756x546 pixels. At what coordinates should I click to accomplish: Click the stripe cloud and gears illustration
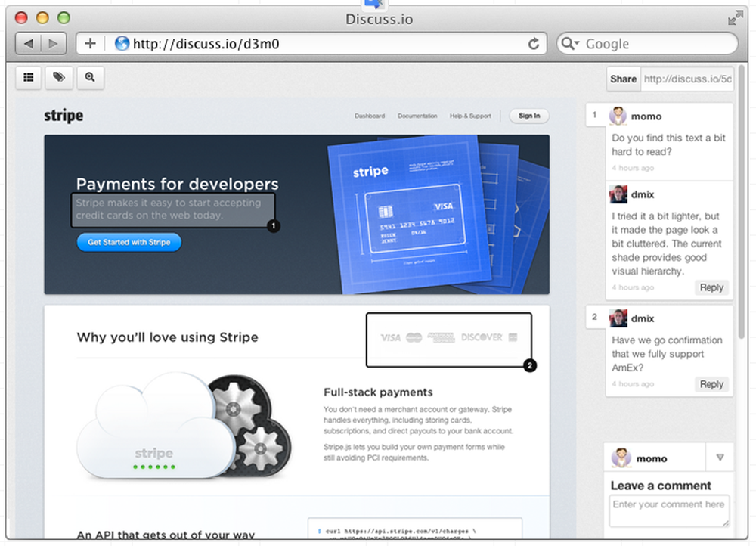click(184, 426)
